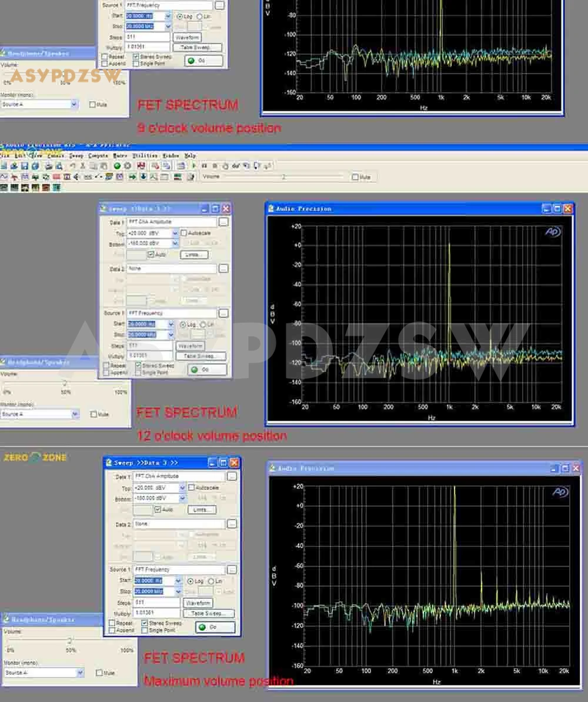
Task: Click the Multiply field in the 12 o'clock Sweep panel
Action: (x=150, y=355)
